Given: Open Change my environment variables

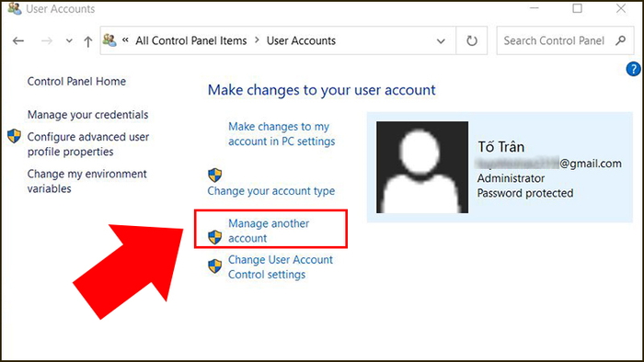Looking at the screenshot, I should click(x=87, y=181).
